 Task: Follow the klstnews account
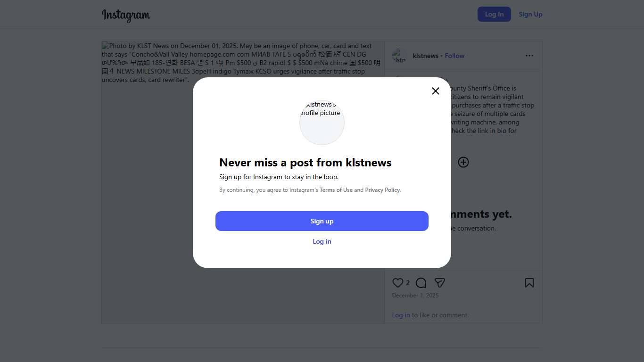[x=454, y=56]
